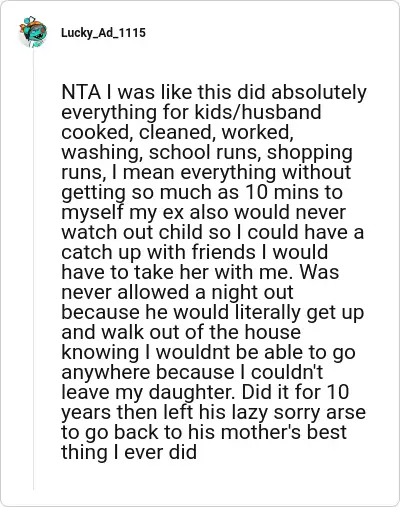Click the line 'catch up with friends I would'
This screenshot has height=507, width=400.
tap(195, 252)
